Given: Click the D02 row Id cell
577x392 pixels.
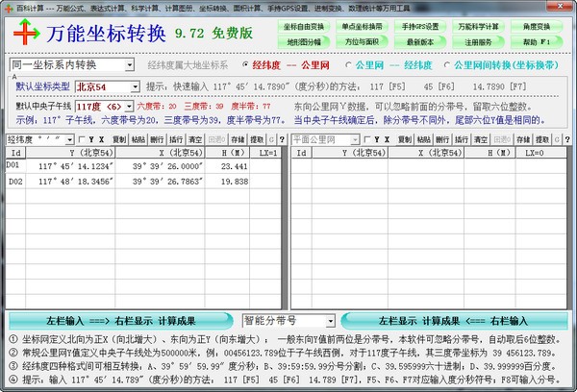Looking at the screenshot, I should point(15,182).
